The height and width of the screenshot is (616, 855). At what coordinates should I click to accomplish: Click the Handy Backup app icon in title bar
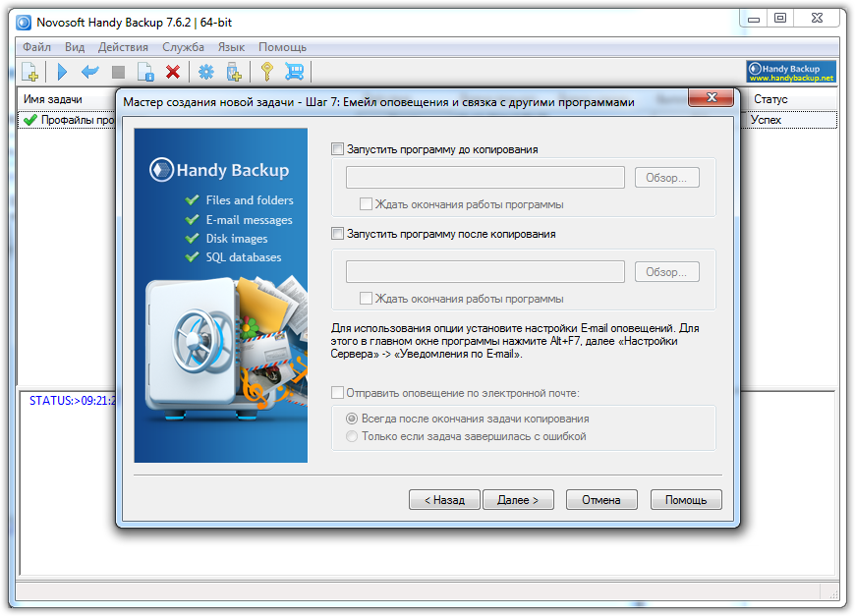pyautogui.click(x=24, y=23)
